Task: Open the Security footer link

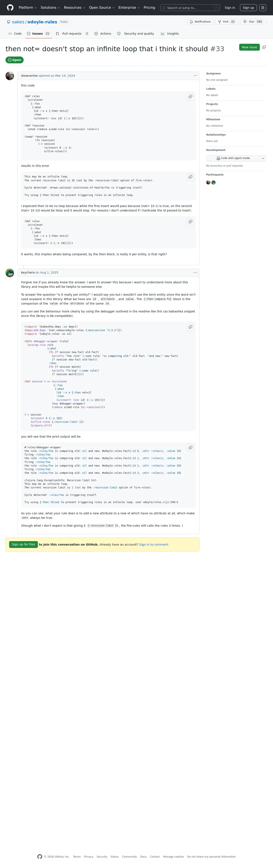Action: point(102,857)
